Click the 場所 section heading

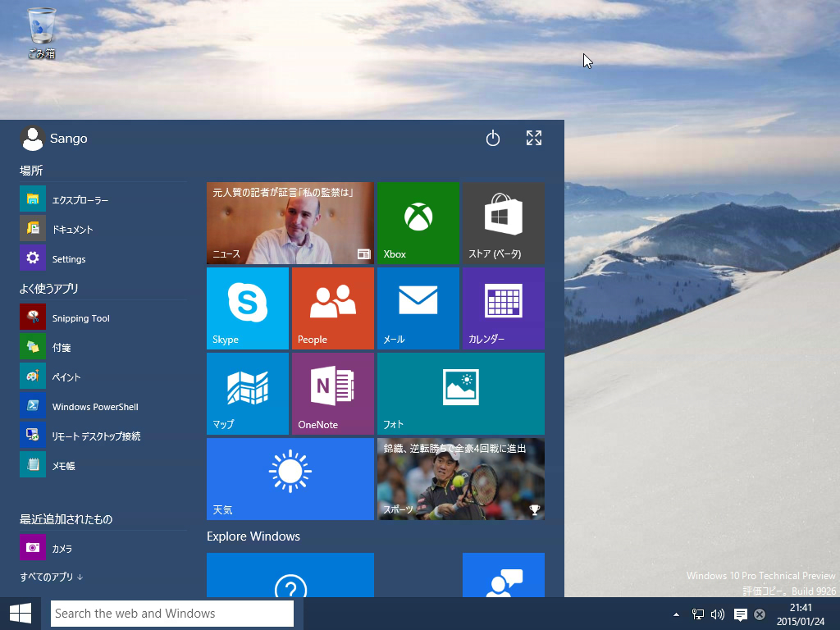[x=31, y=171]
